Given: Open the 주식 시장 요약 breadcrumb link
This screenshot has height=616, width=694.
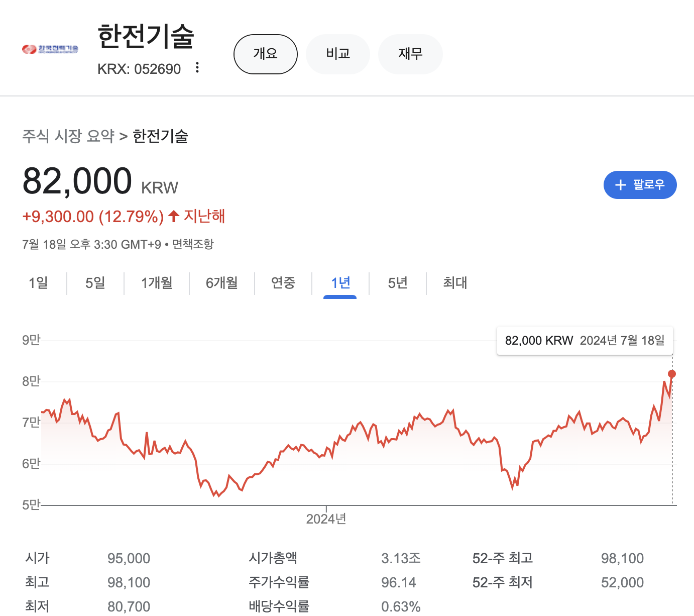Looking at the screenshot, I should click(68, 136).
